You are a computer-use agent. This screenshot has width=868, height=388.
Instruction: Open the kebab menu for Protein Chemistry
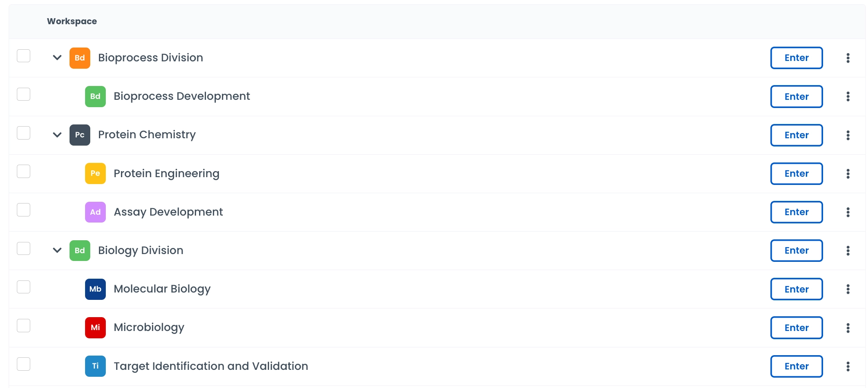[x=848, y=135]
